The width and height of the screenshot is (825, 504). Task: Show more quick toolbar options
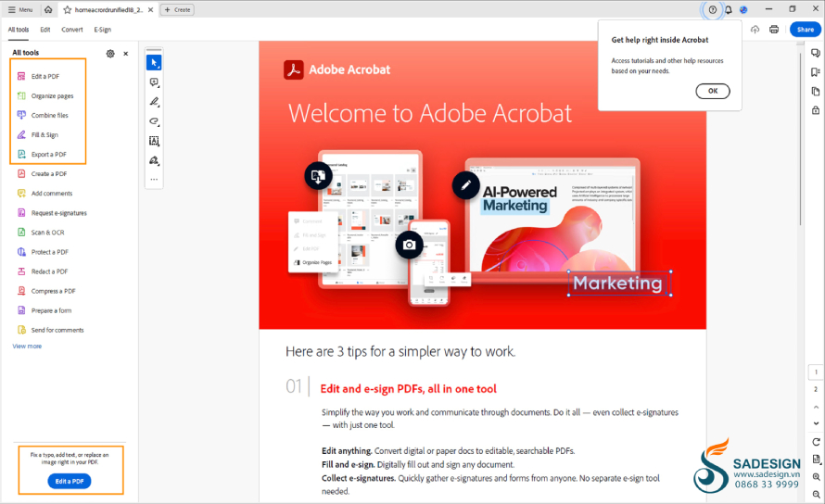(x=154, y=180)
